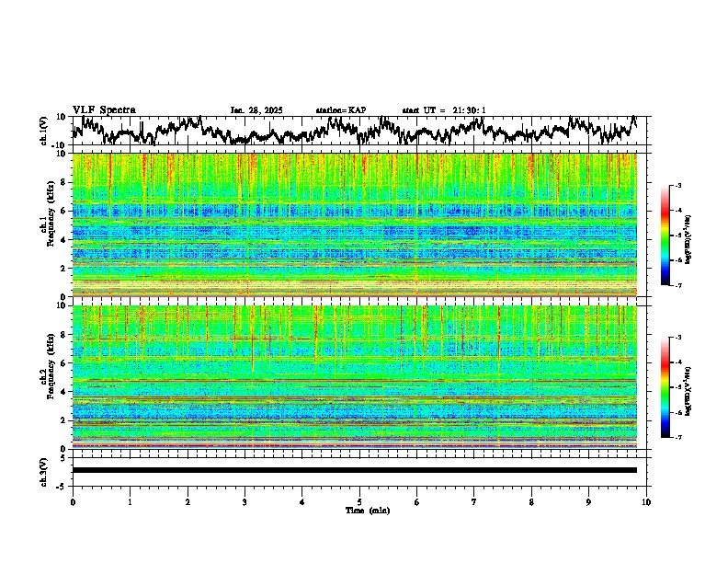Viewport: 728px width, 563px height.
Task: Click the "VLF Spectra" plot title
Action: 104,110
